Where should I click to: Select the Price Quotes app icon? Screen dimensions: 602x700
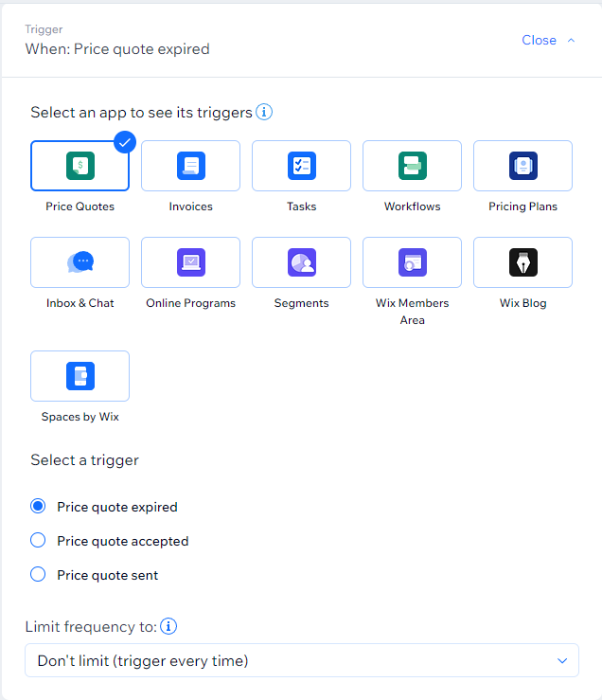pyautogui.click(x=80, y=166)
